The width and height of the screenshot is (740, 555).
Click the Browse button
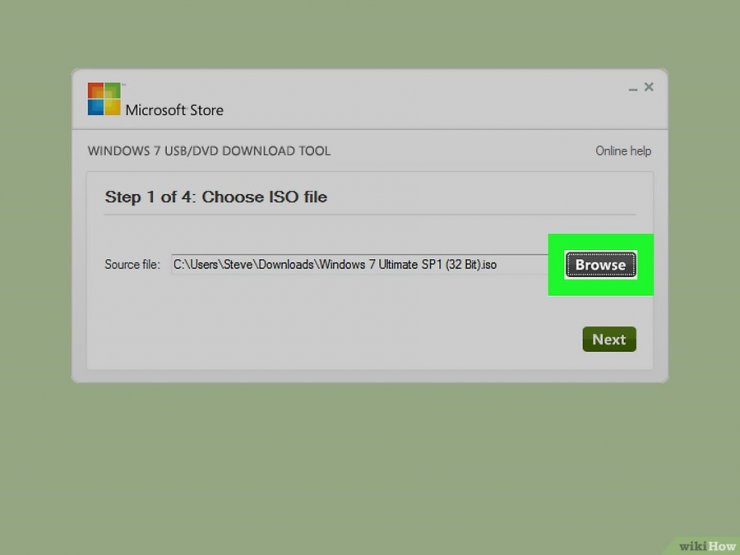[x=600, y=265]
